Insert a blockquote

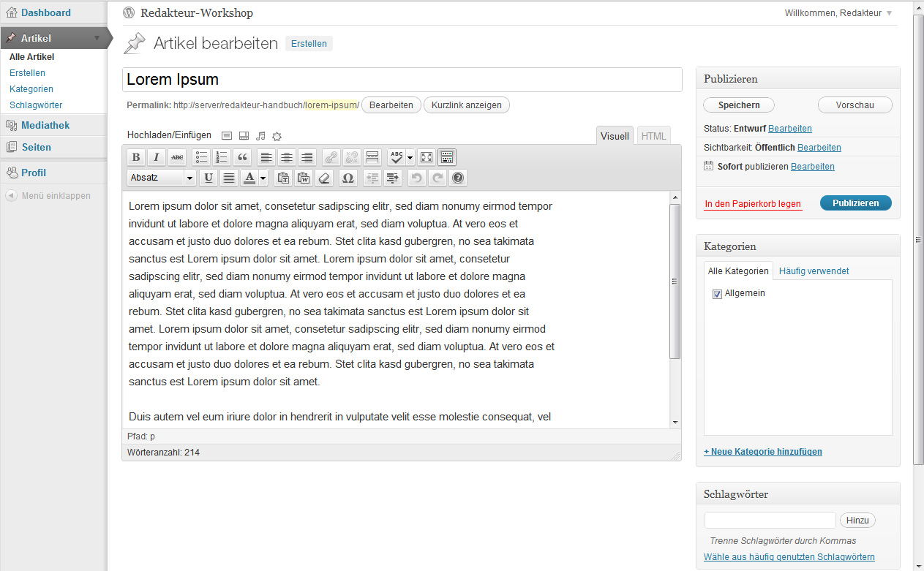242,157
